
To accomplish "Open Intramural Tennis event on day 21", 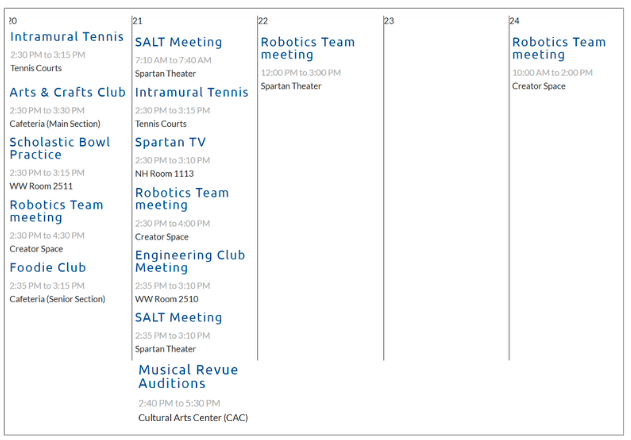I will pyautogui.click(x=192, y=92).
